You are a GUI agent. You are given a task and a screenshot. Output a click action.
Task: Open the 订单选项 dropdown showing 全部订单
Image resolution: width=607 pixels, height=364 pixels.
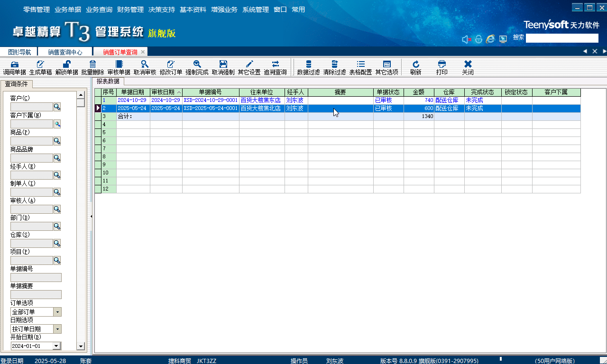tap(57, 312)
